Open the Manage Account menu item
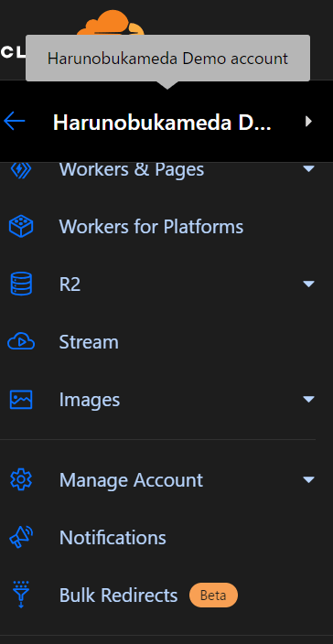Image resolution: width=333 pixels, height=644 pixels. coord(131,480)
